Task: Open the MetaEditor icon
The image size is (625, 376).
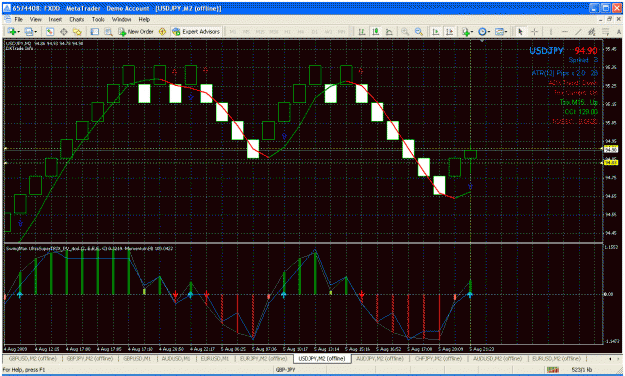Action: point(162,31)
